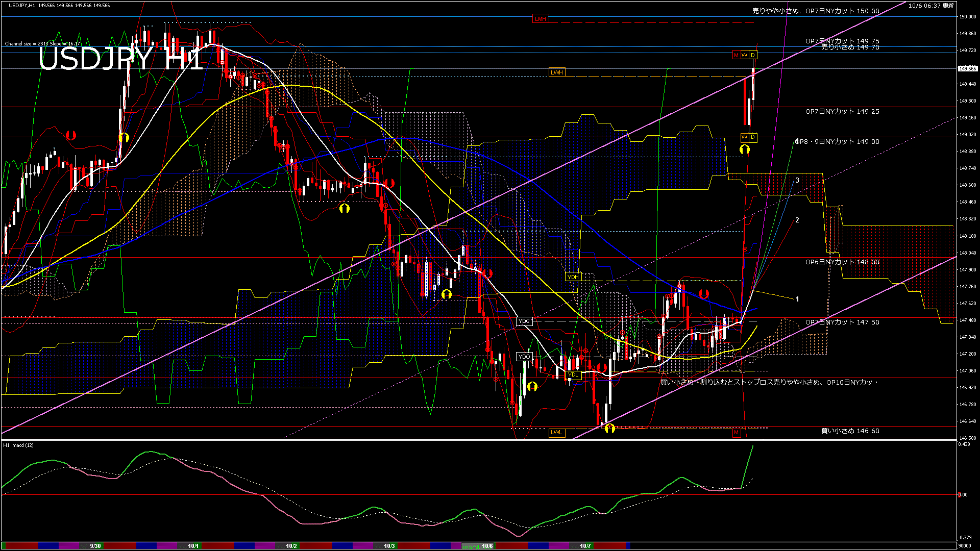
Task: Click the red M box beside W and D
Action: (x=736, y=55)
